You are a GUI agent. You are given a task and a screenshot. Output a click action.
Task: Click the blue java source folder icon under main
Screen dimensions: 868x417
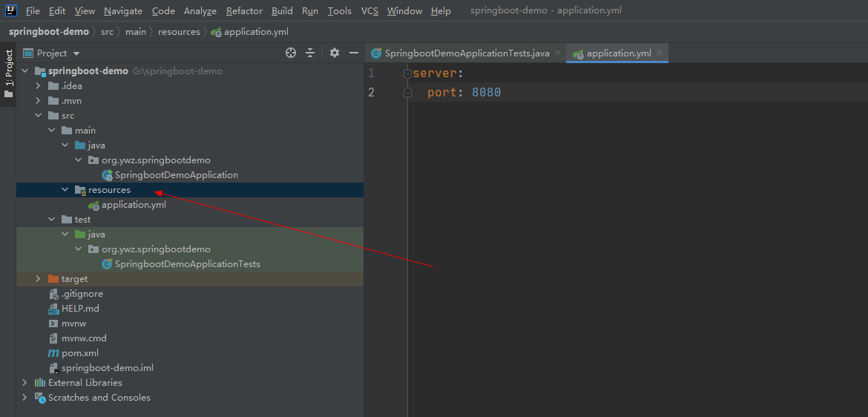pos(79,145)
